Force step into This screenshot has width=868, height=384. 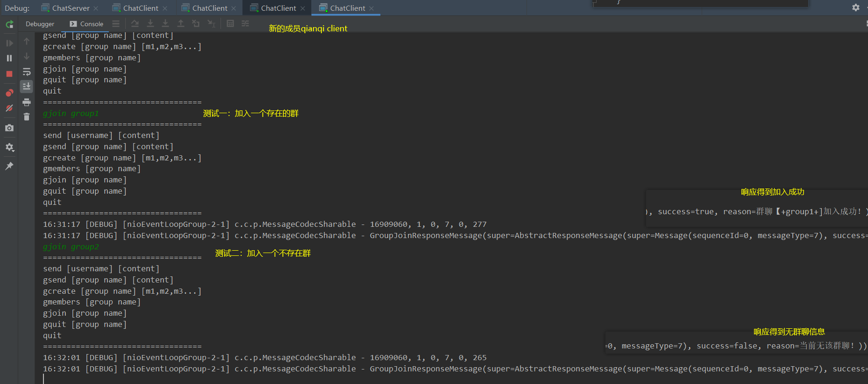(165, 23)
